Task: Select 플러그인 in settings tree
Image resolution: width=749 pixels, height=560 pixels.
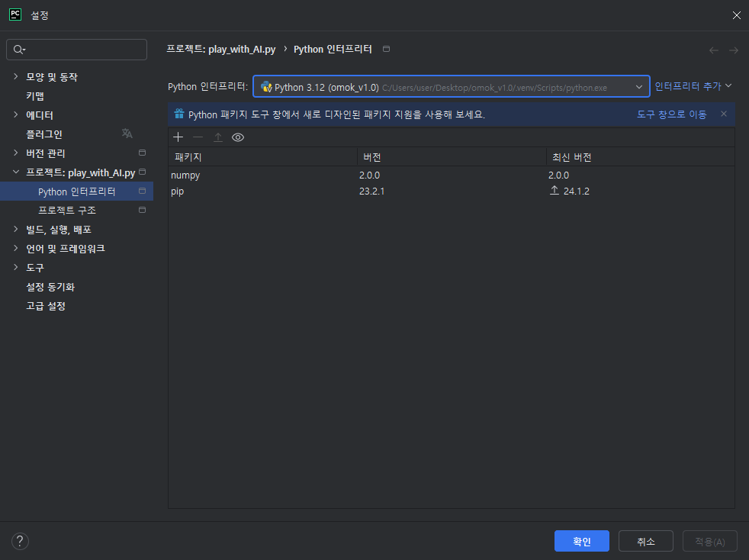Action: pos(44,134)
